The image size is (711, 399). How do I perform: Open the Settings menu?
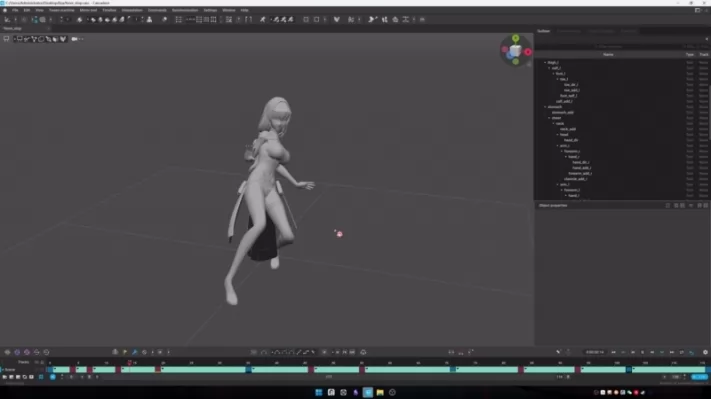tap(210, 10)
